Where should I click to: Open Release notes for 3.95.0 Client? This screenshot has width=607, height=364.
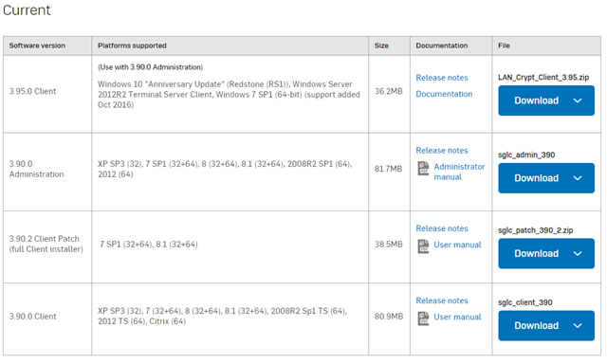point(442,78)
